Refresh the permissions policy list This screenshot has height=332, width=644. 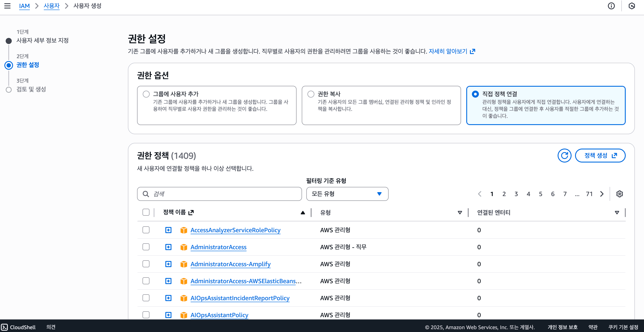565,155
